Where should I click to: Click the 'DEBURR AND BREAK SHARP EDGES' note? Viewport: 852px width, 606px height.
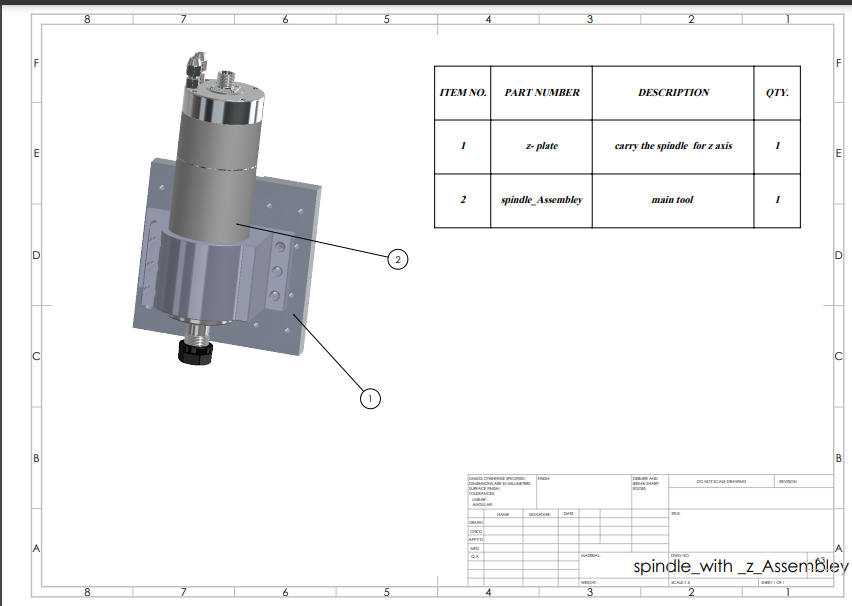click(646, 484)
